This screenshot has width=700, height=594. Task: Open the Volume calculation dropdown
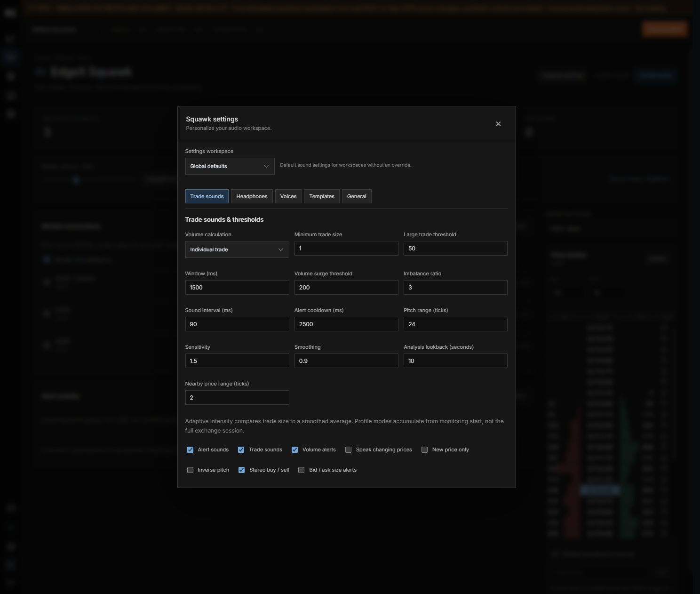237,249
